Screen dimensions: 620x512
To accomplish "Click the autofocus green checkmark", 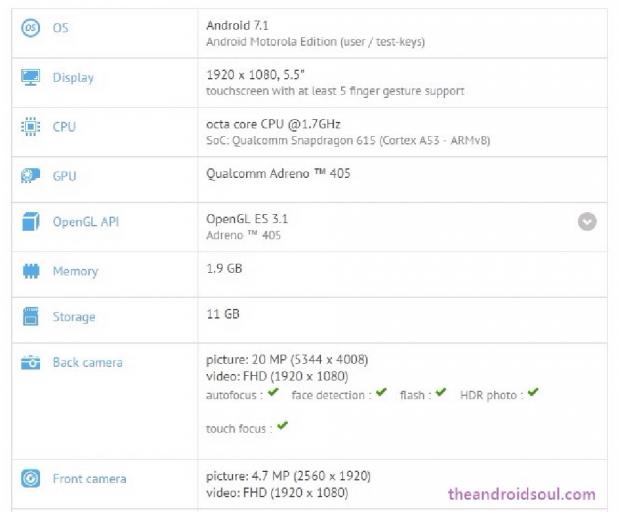I will click(x=273, y=393).
